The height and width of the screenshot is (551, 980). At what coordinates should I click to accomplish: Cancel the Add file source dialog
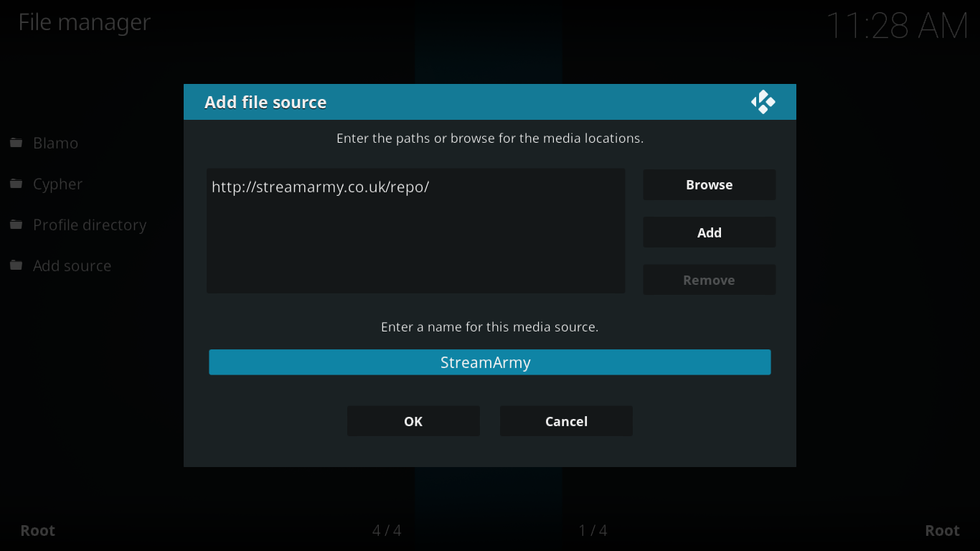566,420
